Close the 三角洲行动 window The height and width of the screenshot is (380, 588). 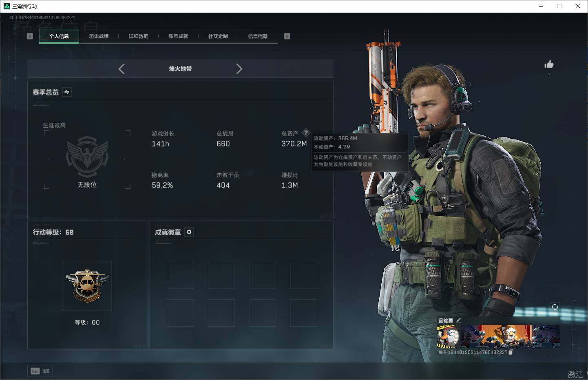[578, 6]
